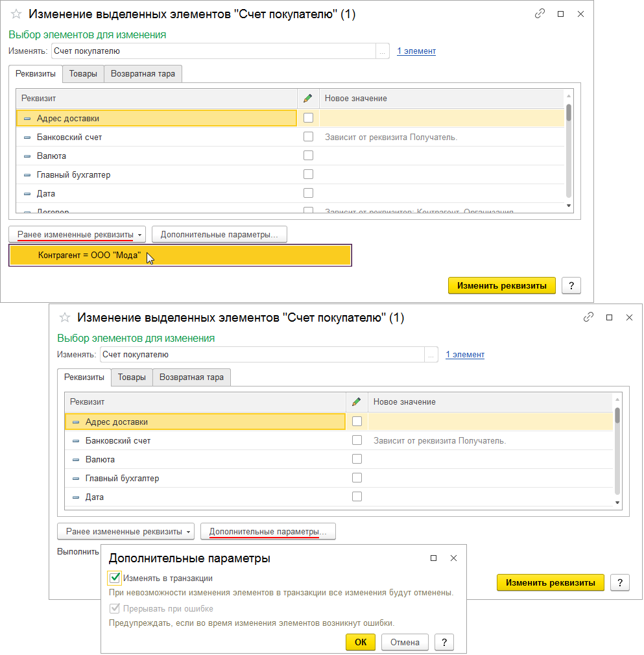Open the "..." selection button beside the Изменять field

(383, 51)
